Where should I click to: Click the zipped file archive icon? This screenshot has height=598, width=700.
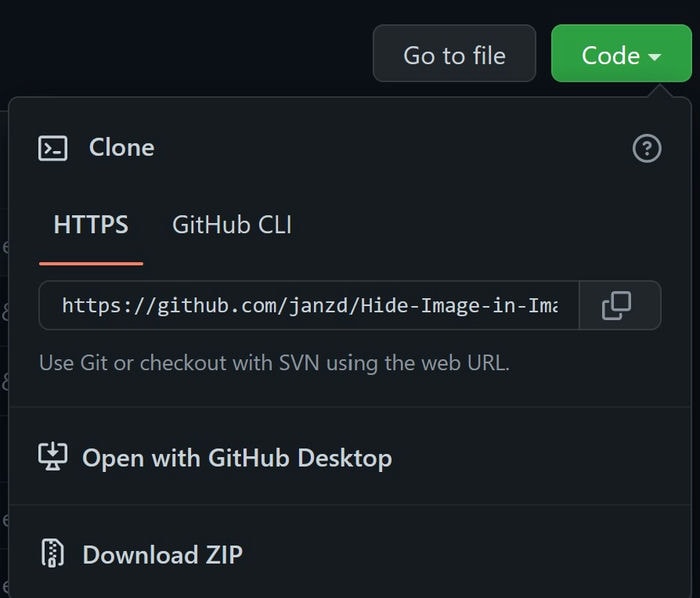(x=53, y=553)
